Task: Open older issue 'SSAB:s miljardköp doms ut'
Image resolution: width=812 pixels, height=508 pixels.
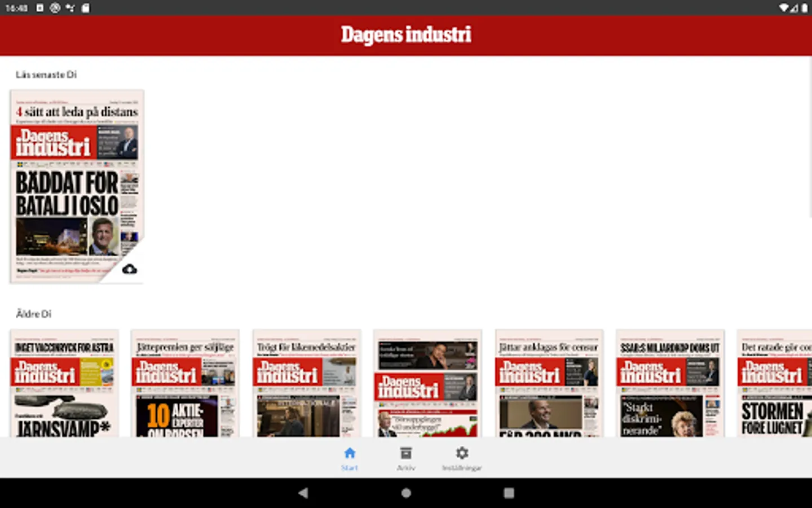Action: pos(670,383)
